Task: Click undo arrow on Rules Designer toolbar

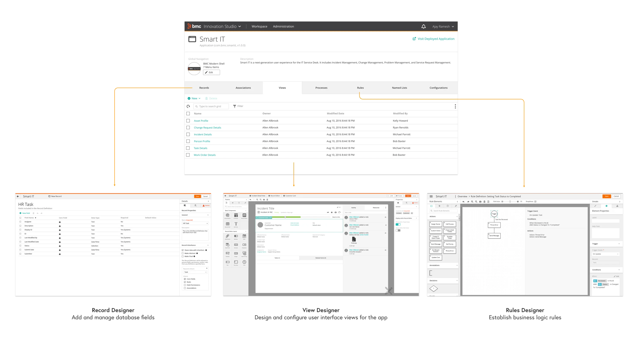Action: [463, 202]
